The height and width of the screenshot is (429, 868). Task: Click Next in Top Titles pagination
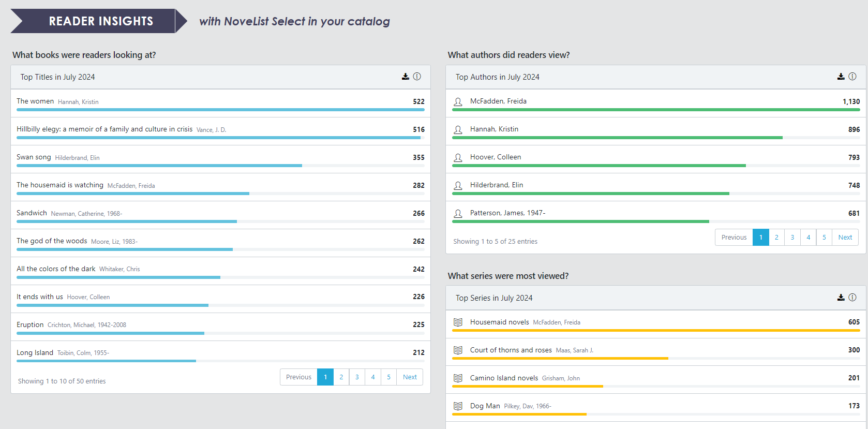point(410,377)
